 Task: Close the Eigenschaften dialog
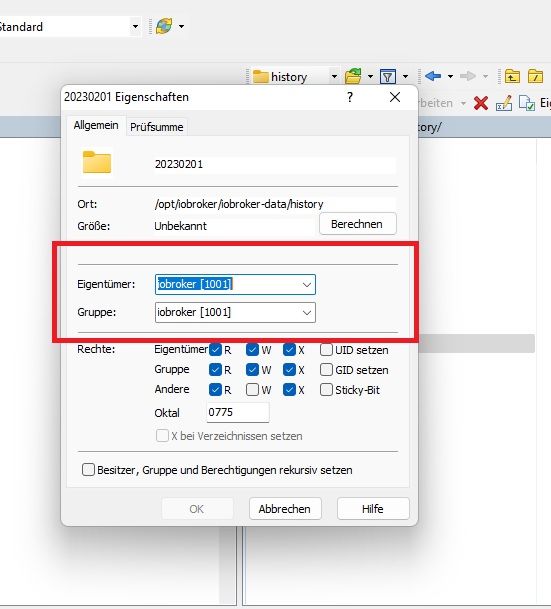(x=395, y=97)
